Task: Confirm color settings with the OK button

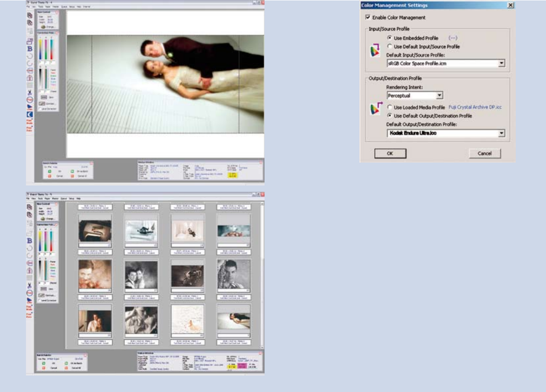Action: click(x=390, y=153)
